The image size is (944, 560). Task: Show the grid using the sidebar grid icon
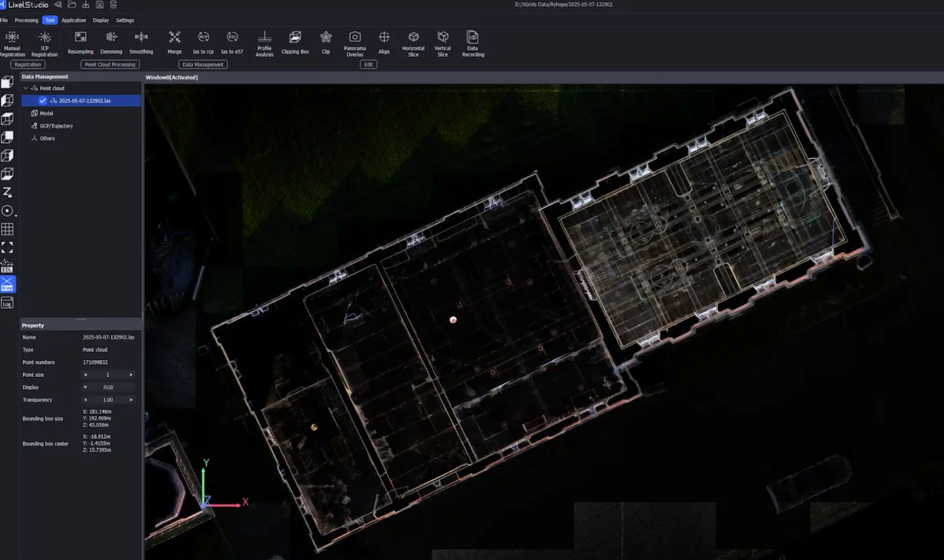[x=7, y=229]
